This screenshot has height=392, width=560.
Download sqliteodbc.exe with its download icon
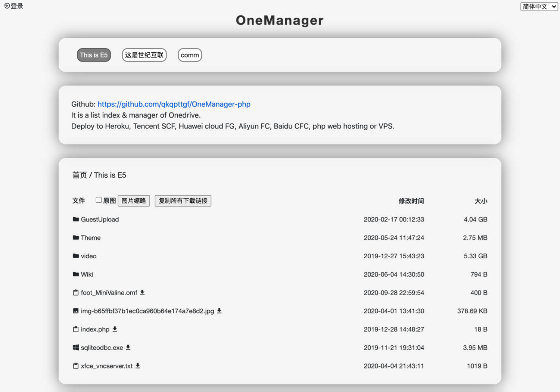pyautogui.click(x=128, y=347)
